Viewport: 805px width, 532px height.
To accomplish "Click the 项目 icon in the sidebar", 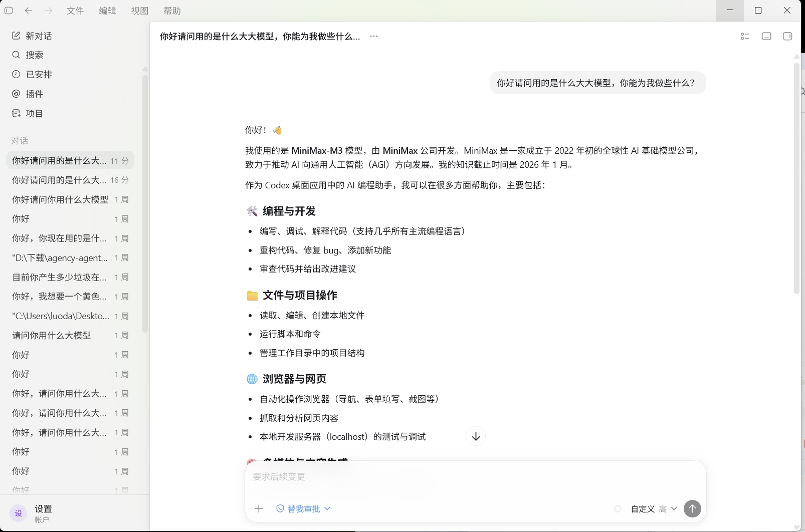I will (16, 113).
